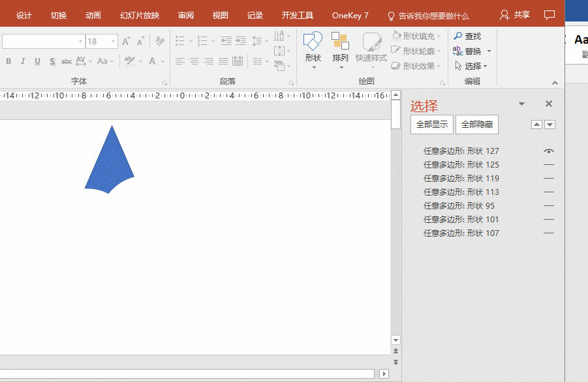Hide the shape 形状 127 via eye icon

point(549,151)
